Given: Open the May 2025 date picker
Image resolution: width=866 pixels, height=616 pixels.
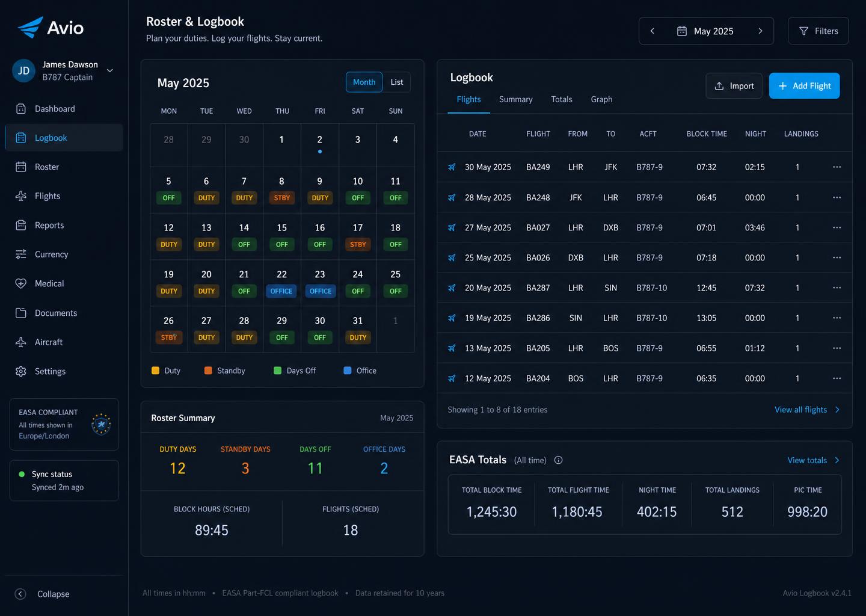Looking at the screenshot, I should pyautogui.click(x=705, y=31).
